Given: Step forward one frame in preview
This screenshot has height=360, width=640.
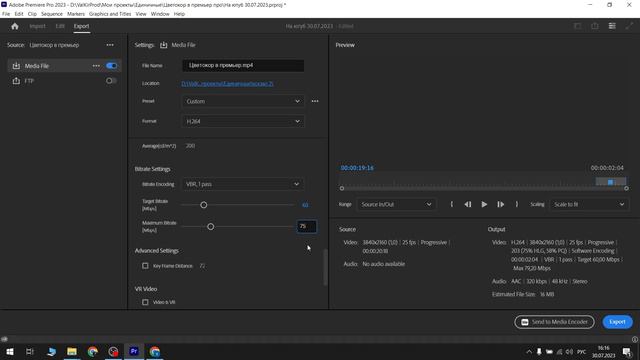Looking at the screenshot, I should click(x=500, y=204).
